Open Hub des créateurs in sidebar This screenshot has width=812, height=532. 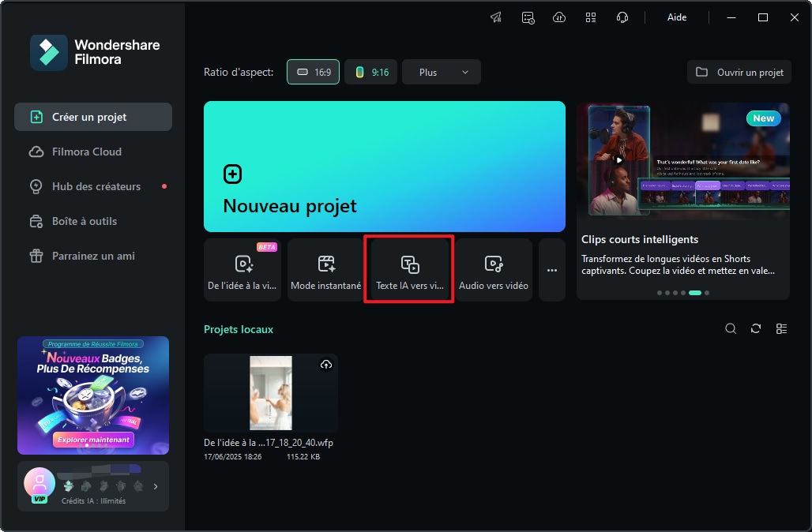[x=93, y=186]
